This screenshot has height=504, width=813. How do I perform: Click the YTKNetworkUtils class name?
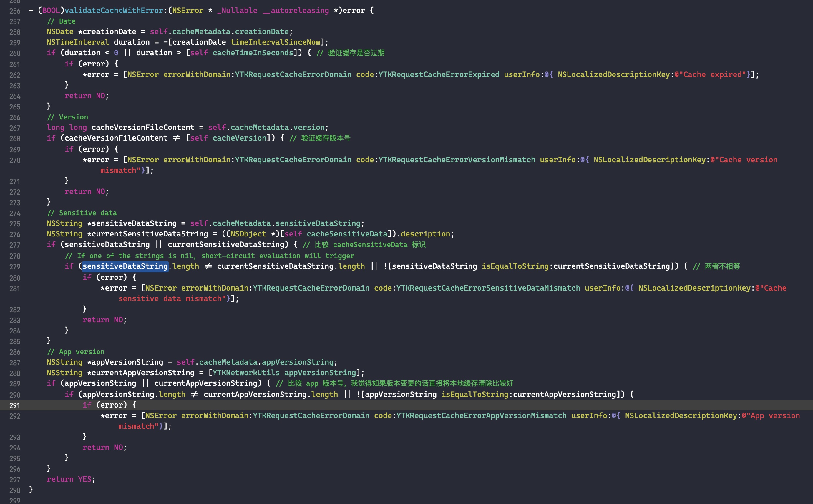coord(246,372)
